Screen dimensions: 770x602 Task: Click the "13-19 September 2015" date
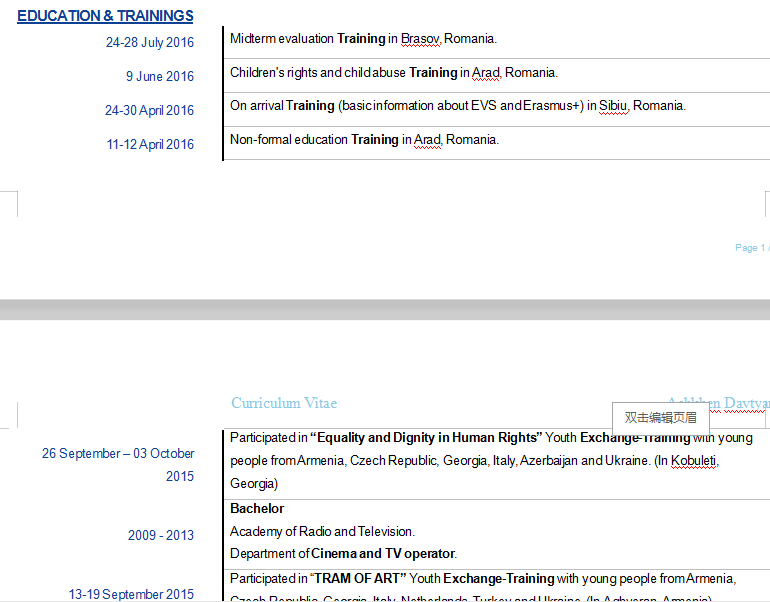(x=131, y=594)
